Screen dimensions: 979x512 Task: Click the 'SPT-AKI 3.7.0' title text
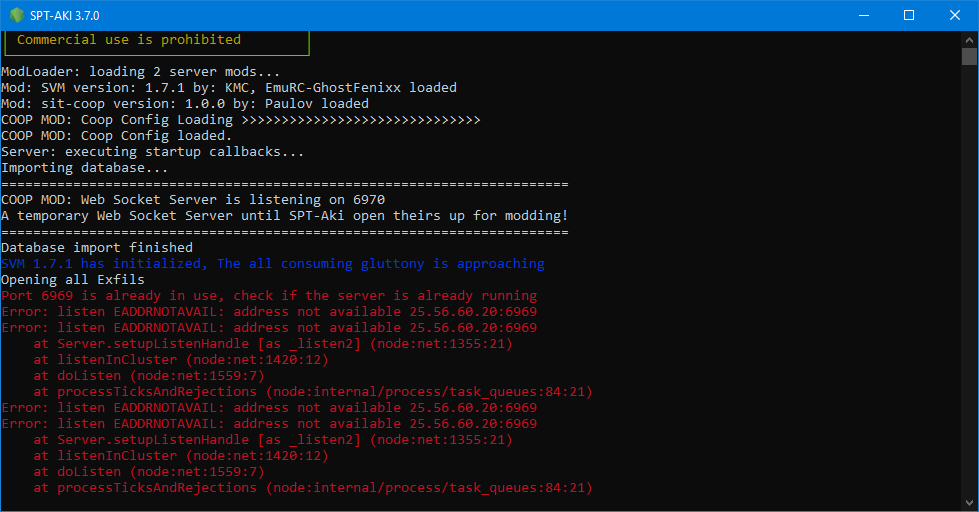point(64,16)
